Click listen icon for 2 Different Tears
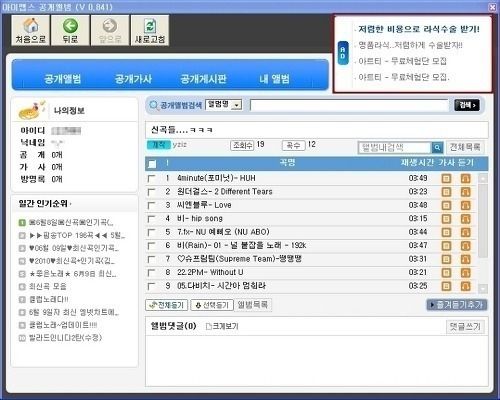The height and width of the screenshot is (400, 500). click(466, 192)
